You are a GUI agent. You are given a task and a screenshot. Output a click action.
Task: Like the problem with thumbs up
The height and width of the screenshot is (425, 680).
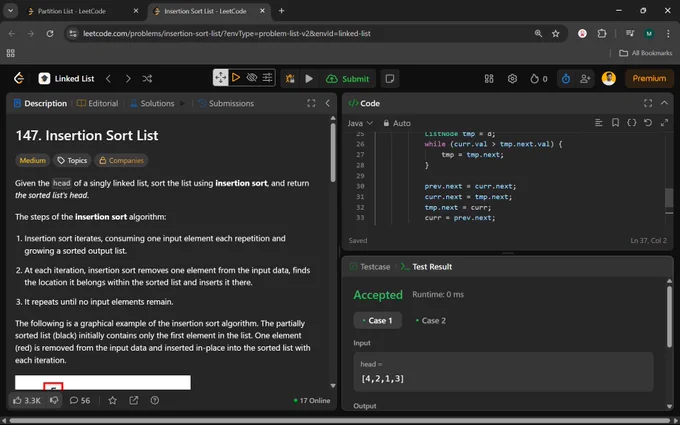pyautogui.click(x=26, y=400)
